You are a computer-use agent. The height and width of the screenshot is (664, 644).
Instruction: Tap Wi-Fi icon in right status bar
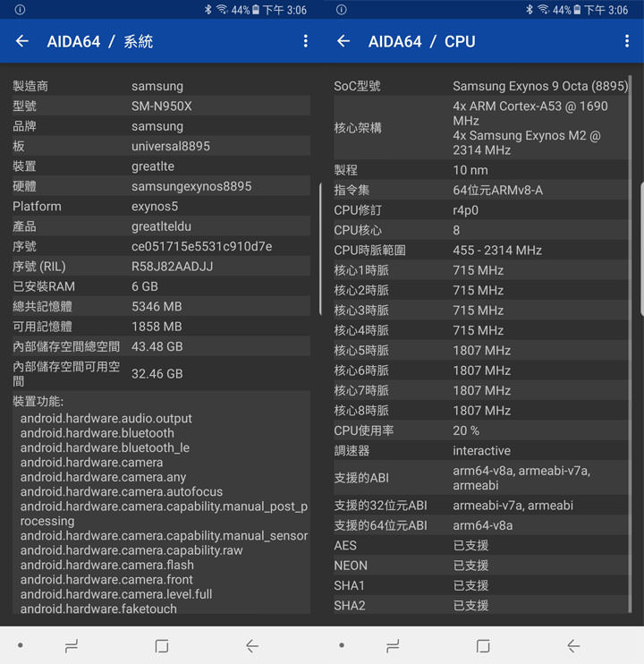click(543, 9)
